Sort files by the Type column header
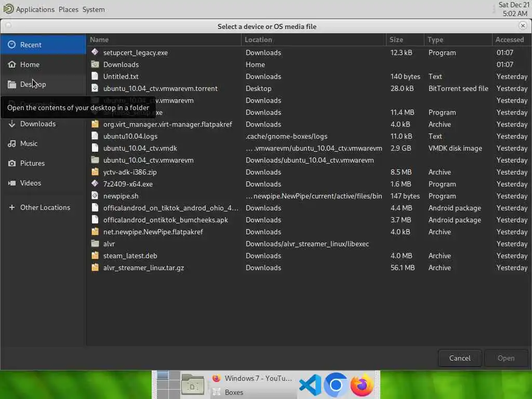This screenshot has height=399, width=532. click(458, 39)
